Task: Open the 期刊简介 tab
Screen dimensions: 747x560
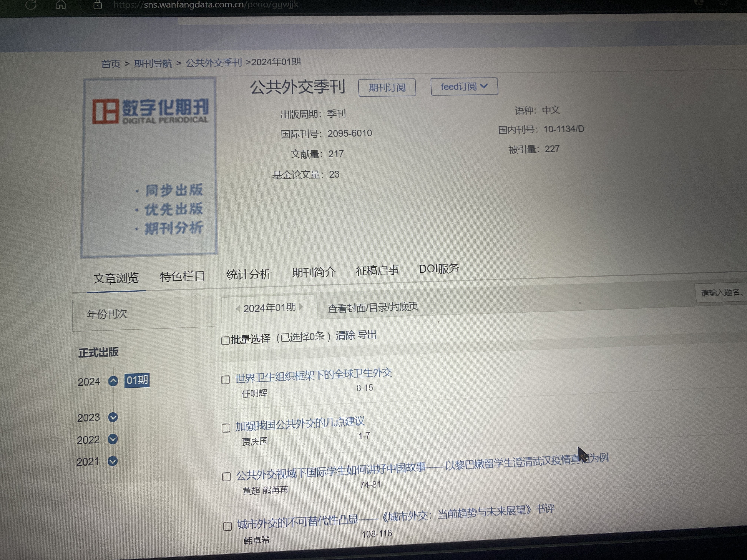Action: 313,272
